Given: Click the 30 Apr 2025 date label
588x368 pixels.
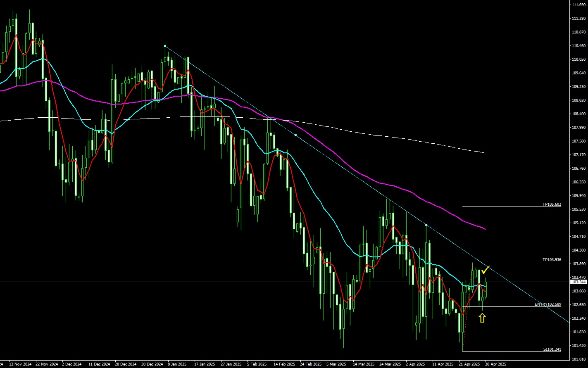Looking at the screenshot, I should tap(495, 365).
